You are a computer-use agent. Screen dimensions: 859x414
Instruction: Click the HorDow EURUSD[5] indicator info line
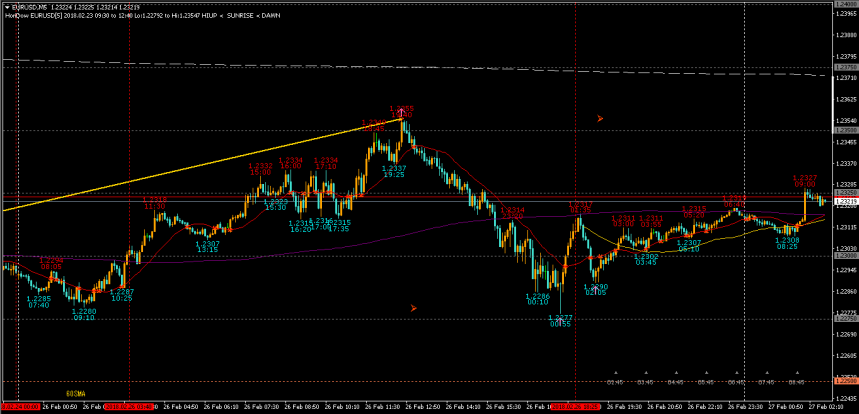pos(142,15)
